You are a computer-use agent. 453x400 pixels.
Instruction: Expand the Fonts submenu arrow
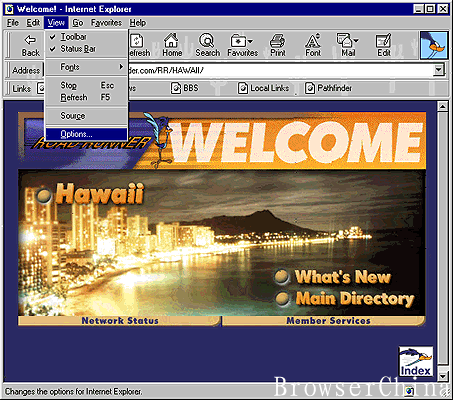pyautogui.click(x=121, y=67)
